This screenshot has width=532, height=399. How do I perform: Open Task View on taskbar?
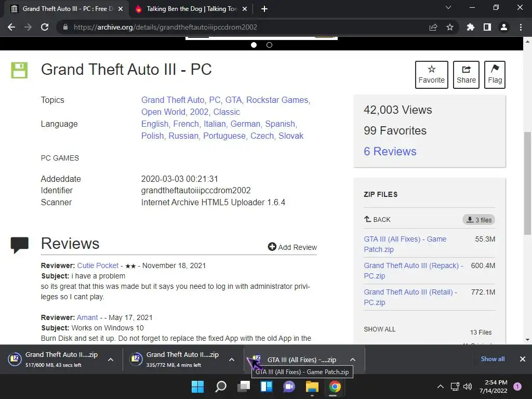[244, 387]
